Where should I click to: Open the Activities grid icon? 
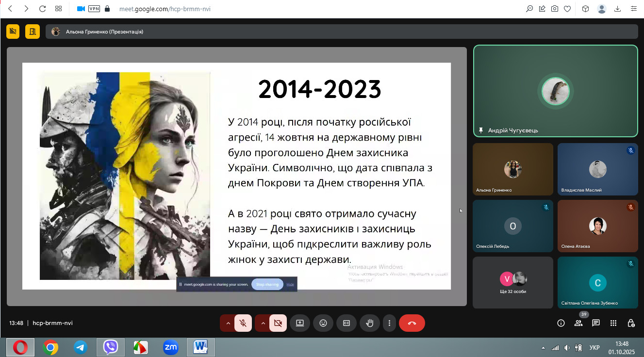(613, 323)
